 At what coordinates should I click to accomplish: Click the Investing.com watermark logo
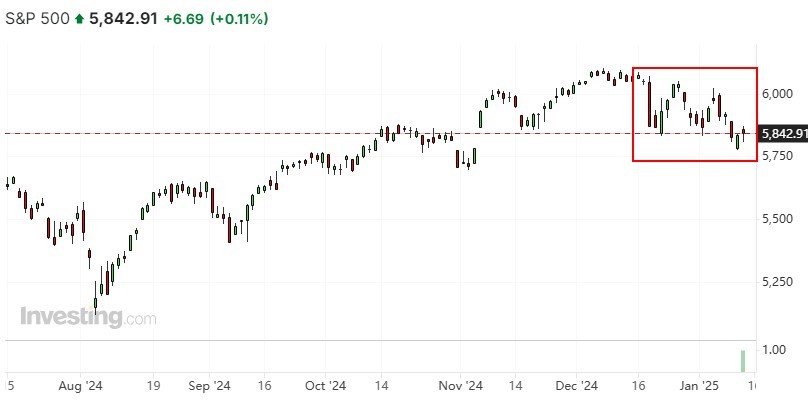tap(88, 317)
